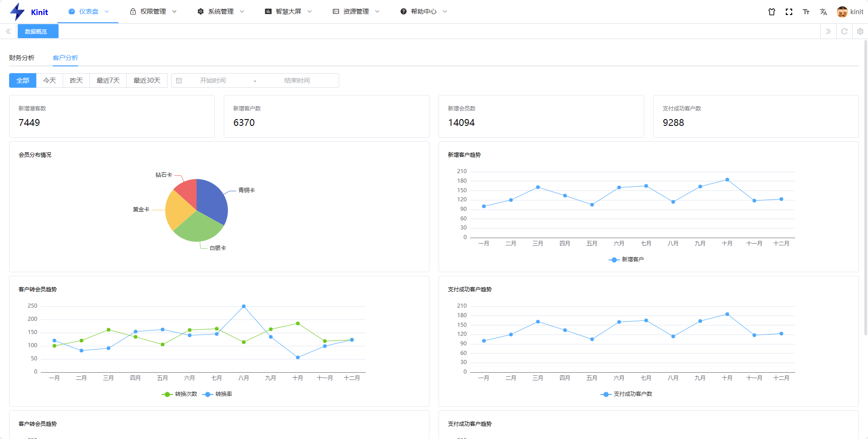Toggle the 支付成功客户数 legend series

tap(626, 394)
